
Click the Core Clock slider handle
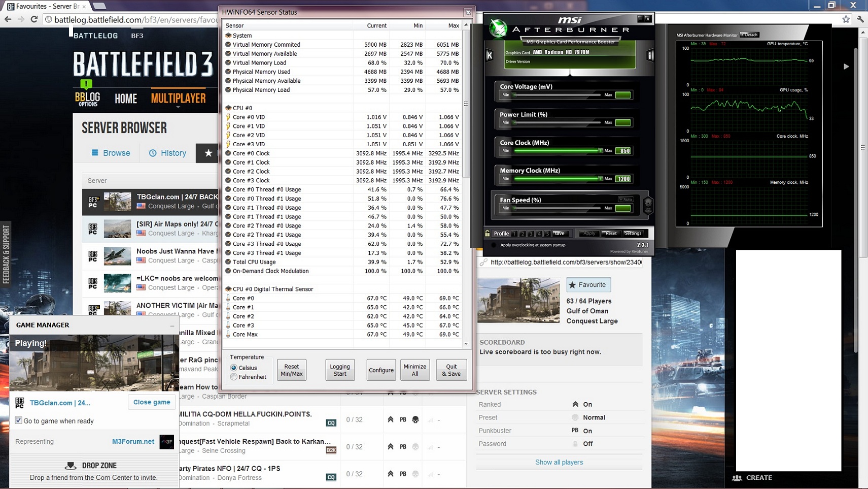(x=600, y=151)
